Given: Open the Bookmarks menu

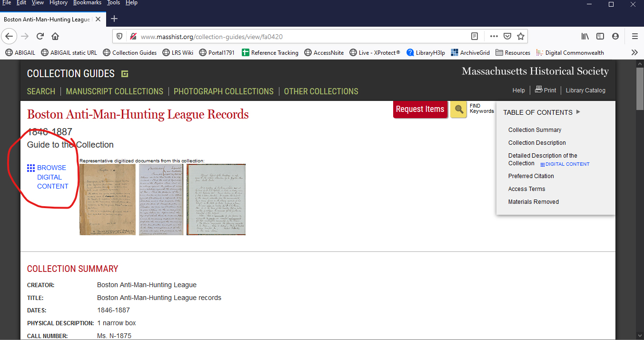Looking at the screenshot, I should click(x=87, y=3).
